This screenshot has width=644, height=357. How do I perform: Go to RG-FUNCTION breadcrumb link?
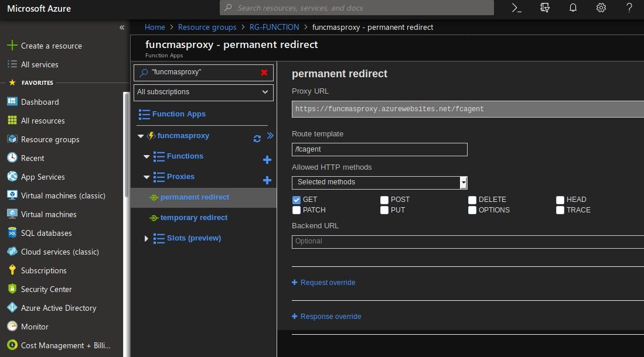click(274, 27)
